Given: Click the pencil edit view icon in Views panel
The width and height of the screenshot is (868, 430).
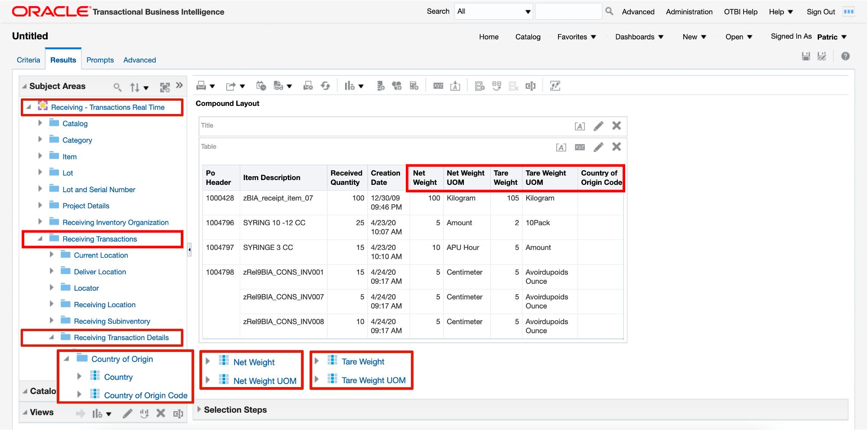Looking at the screenshot, I should (127, 414).
